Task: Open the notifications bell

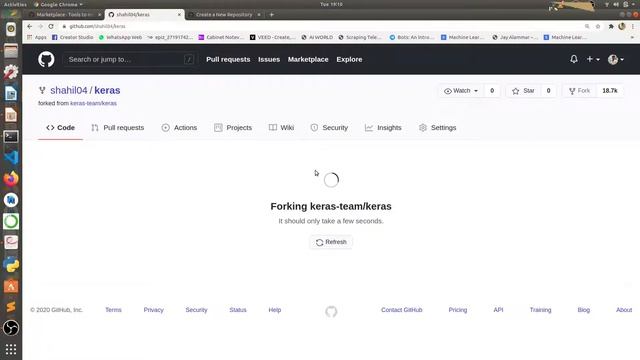Action: pos(573,59)
